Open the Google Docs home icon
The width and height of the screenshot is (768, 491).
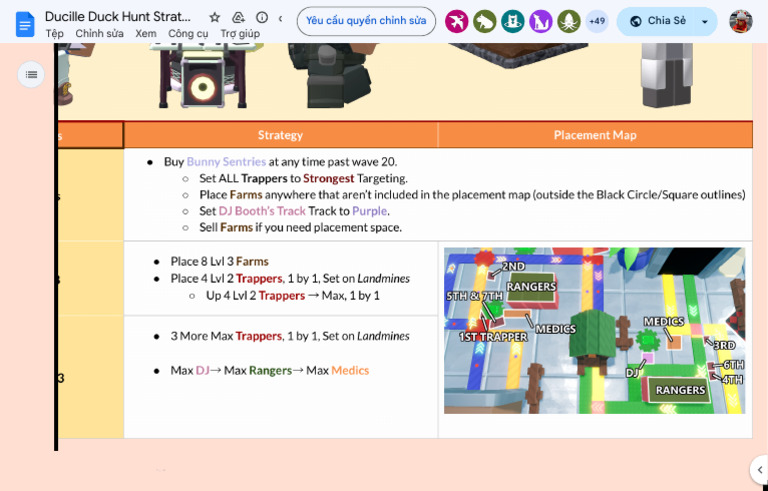(25, 25)
